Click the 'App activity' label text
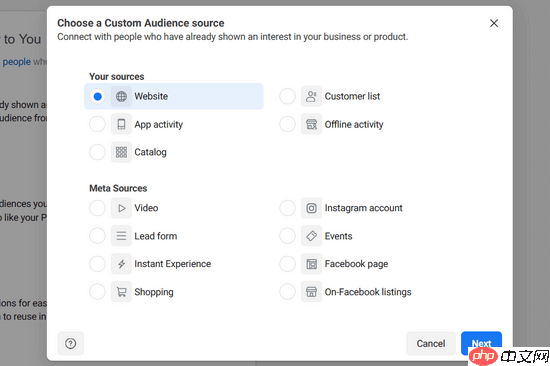Viewport: 550px width, 366px height. [159, 125]
